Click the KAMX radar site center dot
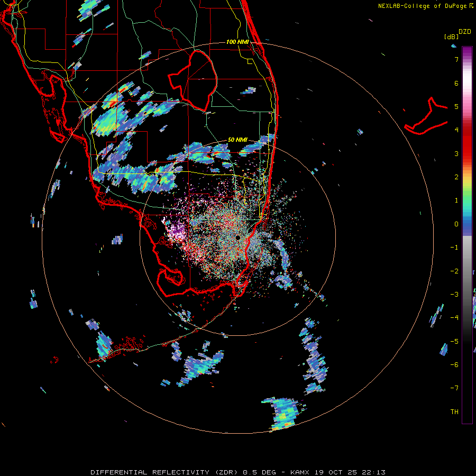476x476 pixels. point(239,238)
